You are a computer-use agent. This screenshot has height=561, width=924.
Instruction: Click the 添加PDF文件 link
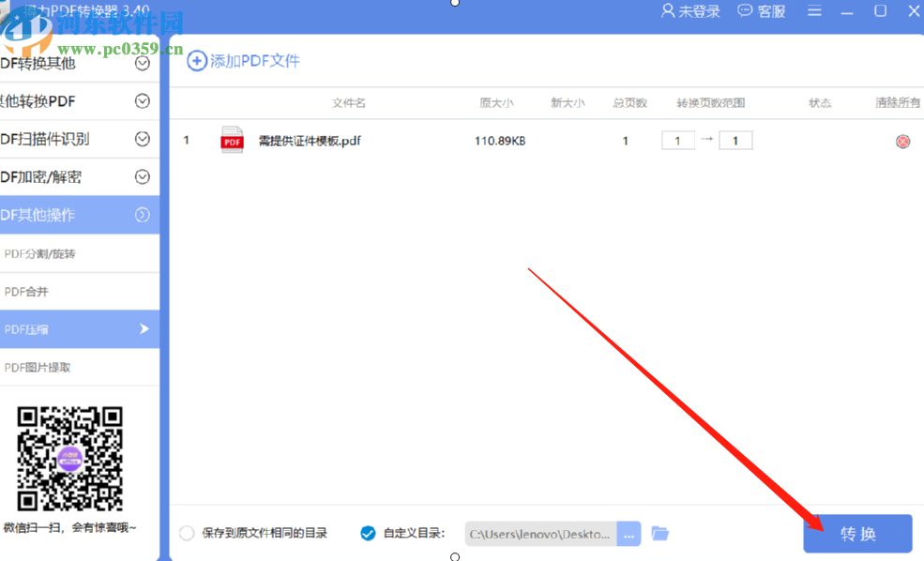coord(254,61)
